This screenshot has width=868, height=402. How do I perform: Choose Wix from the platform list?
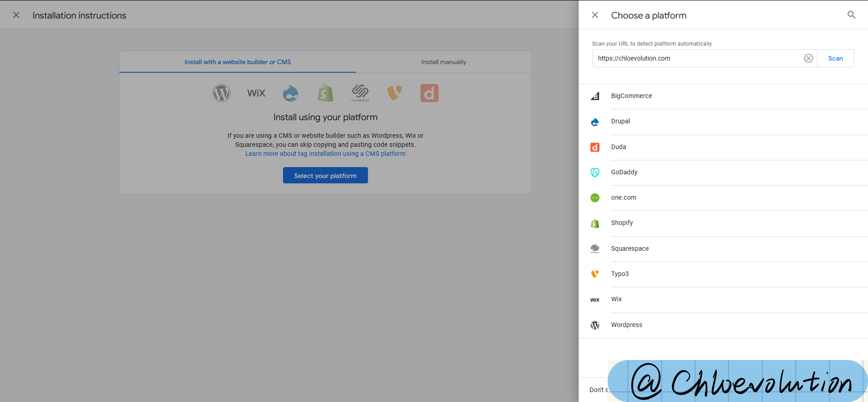[x=723, y=299]
